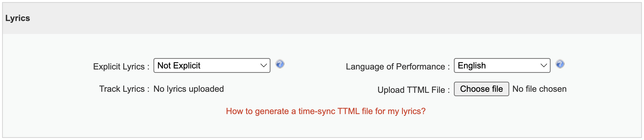
Task: Click the Not Explicit selected value text
Action: (x=179, y=66)
